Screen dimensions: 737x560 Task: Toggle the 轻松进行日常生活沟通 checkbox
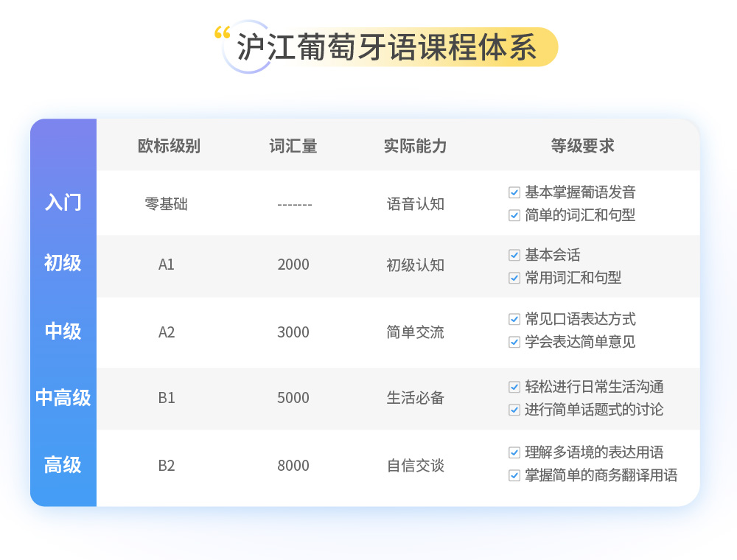point(514,388)
